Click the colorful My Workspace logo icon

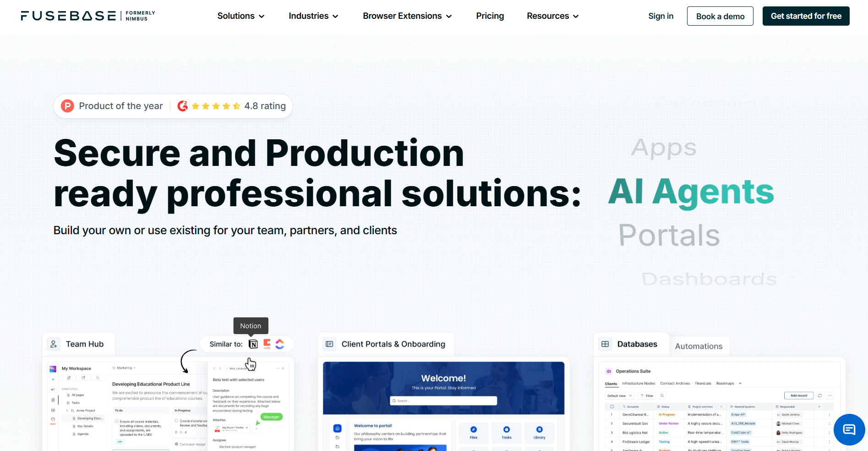53,368
